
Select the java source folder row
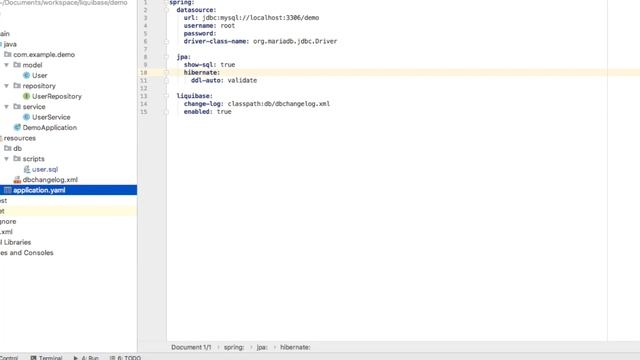tap(69, 44)
